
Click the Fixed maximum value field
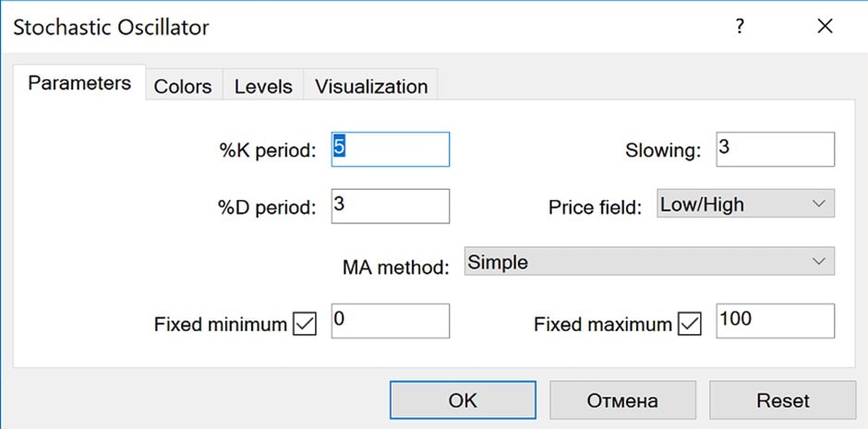(775, 321)
